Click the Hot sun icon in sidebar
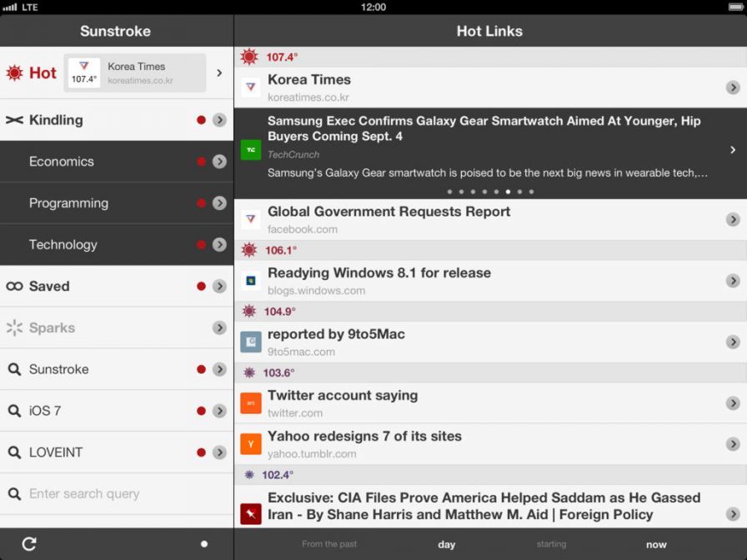Viewport: 747px width, 560px height. point(14,73)
